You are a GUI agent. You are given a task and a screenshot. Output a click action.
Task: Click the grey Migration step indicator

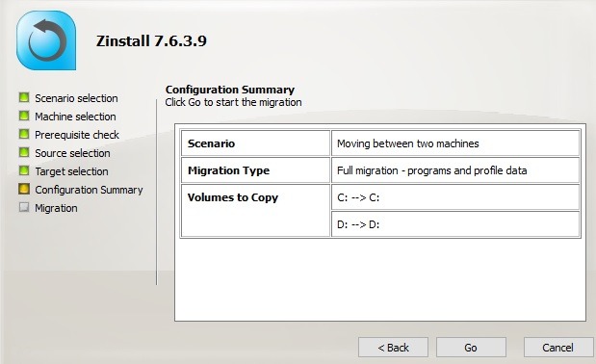point(24,207)
